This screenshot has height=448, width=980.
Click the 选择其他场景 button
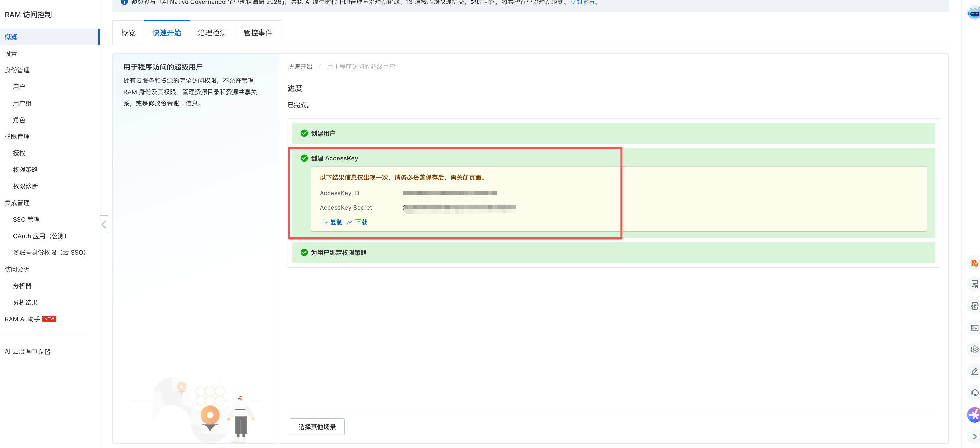coord(317,427)
